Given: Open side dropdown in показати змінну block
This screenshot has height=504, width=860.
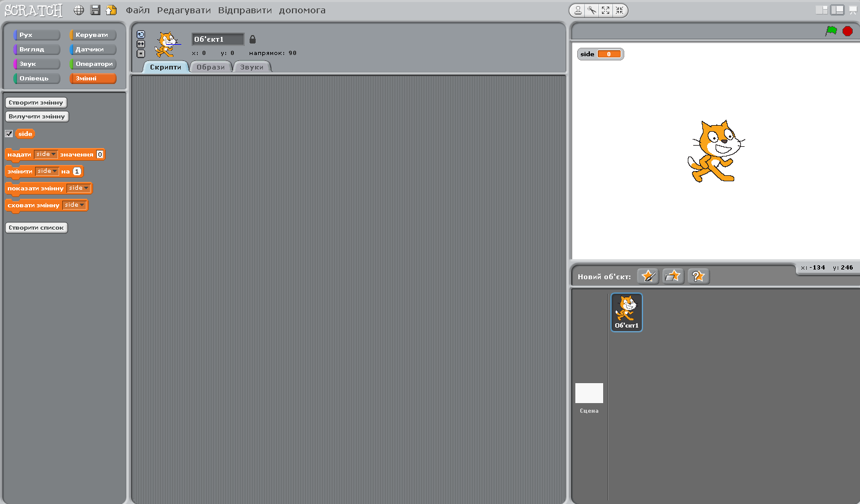Looking at the screenshot, I should tap(79, 189).
